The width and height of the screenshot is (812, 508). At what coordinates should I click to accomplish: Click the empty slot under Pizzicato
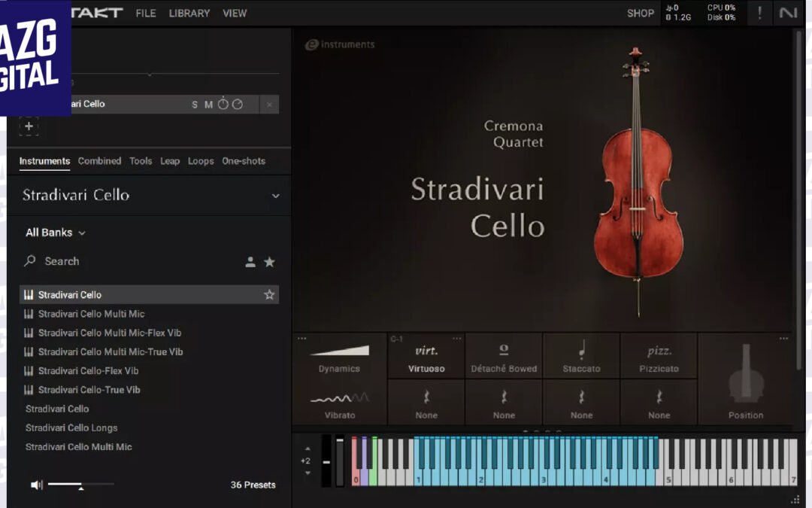659,403
